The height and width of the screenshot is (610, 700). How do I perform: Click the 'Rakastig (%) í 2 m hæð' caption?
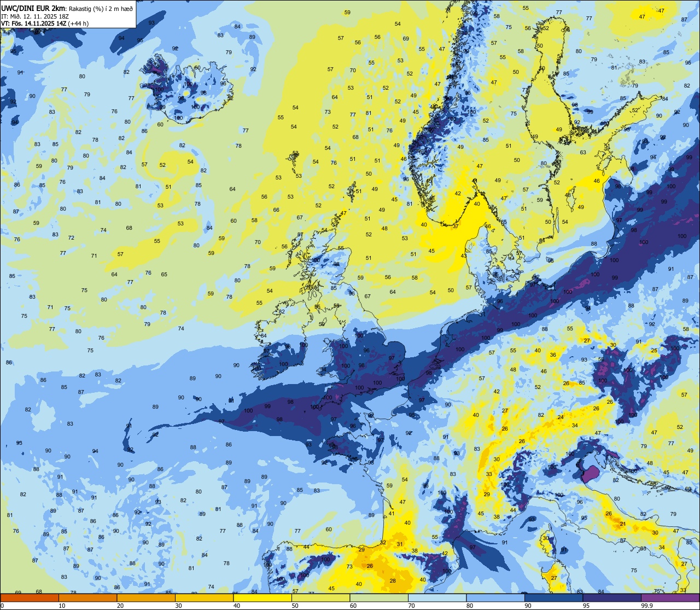click(100, 8)
